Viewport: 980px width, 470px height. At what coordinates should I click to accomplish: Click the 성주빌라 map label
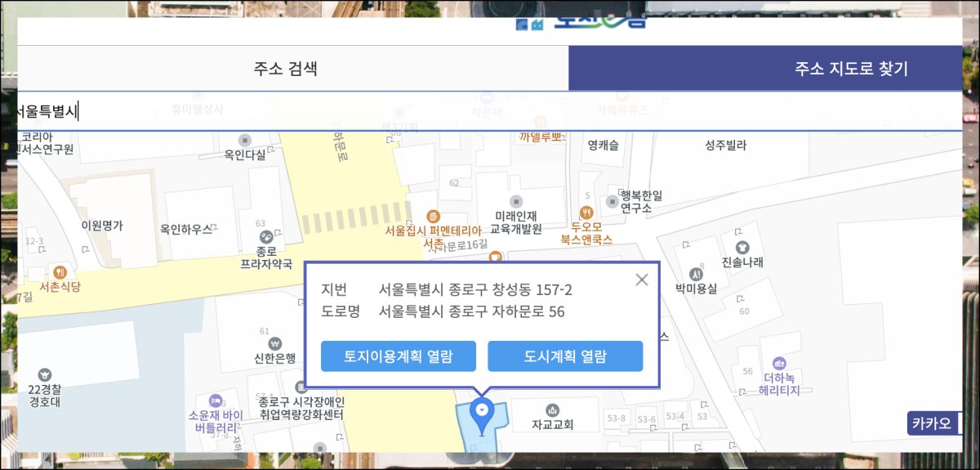726,145
